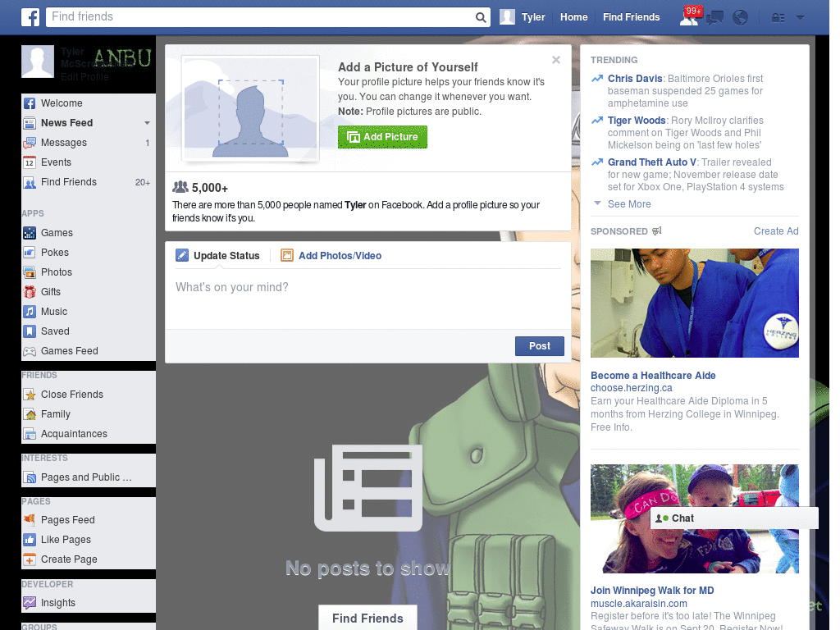Image resolution: width=840 pixels, height=630 pixels.
Task: Click the healthcare aide ad image
Action: pyautogui.click(x=694, y=303)
